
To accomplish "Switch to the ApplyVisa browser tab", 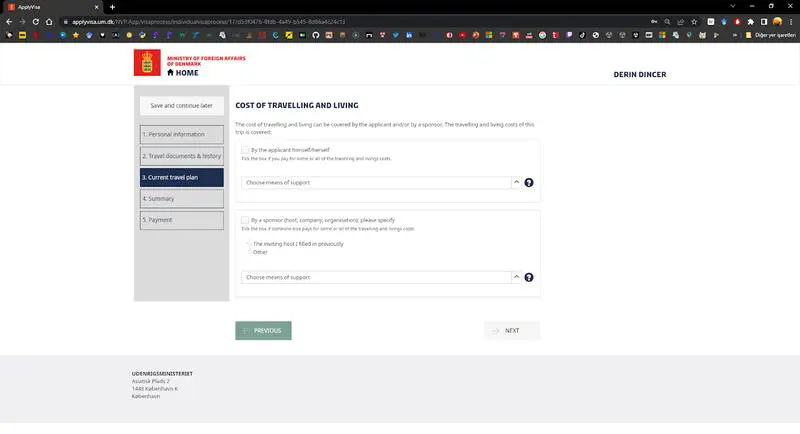I will click(51, 7).
